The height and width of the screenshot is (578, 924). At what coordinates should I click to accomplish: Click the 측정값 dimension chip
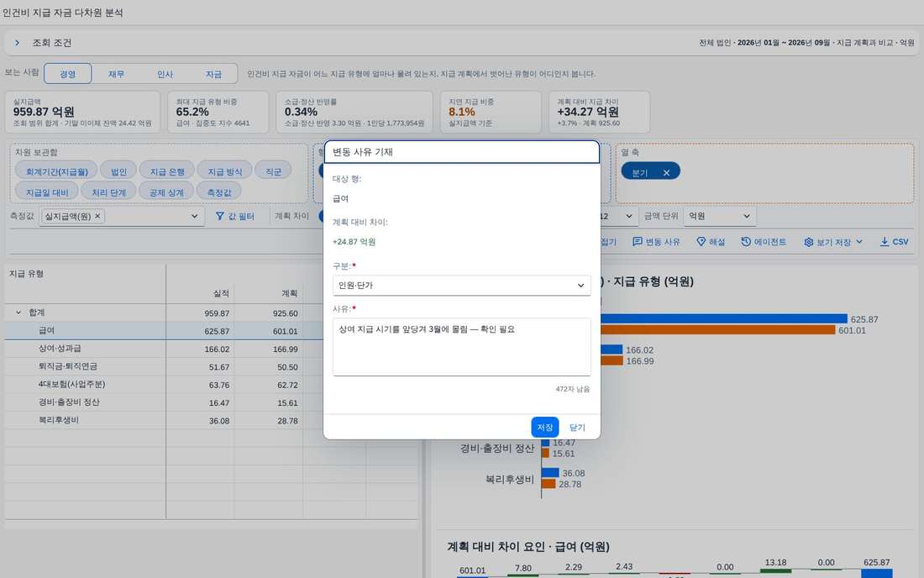[x=219, y=192]
